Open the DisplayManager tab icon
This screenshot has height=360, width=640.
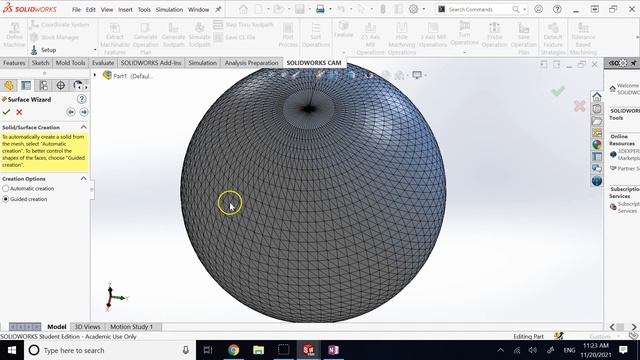(x=77, y=85)
